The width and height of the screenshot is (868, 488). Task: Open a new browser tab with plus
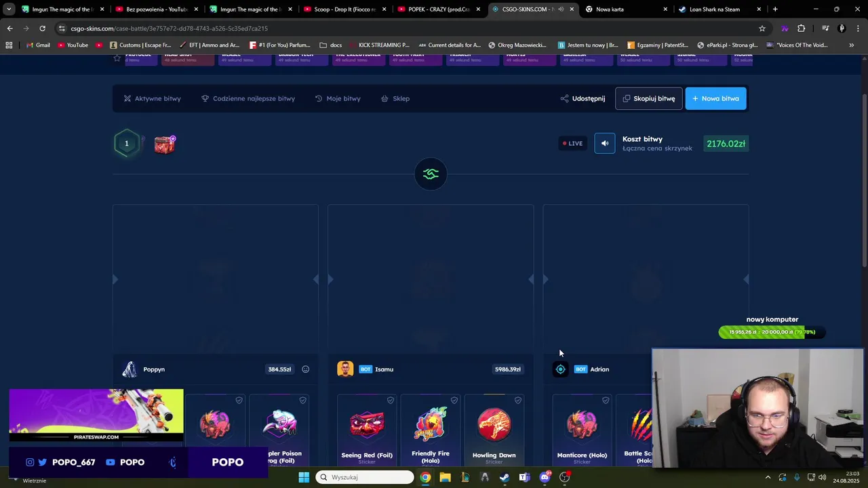click(x=775, y=9)
